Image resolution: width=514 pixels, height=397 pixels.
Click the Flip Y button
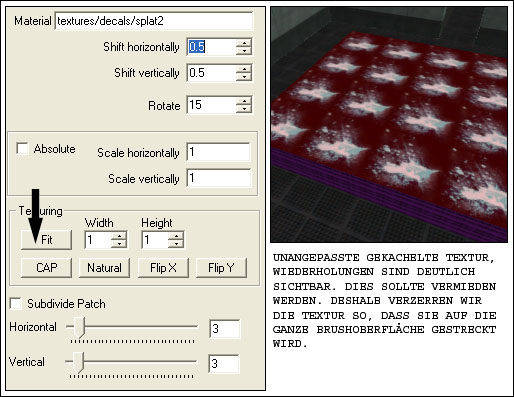click(221, 268)
